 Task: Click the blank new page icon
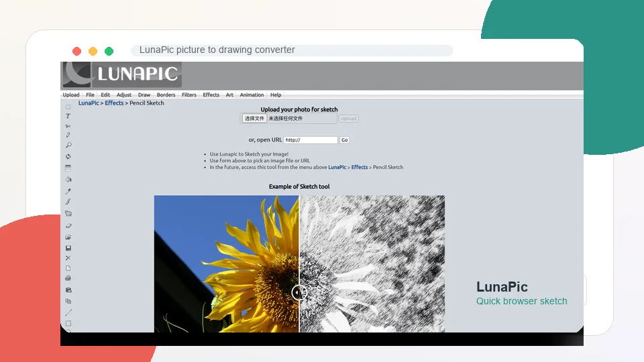[68, 268]
